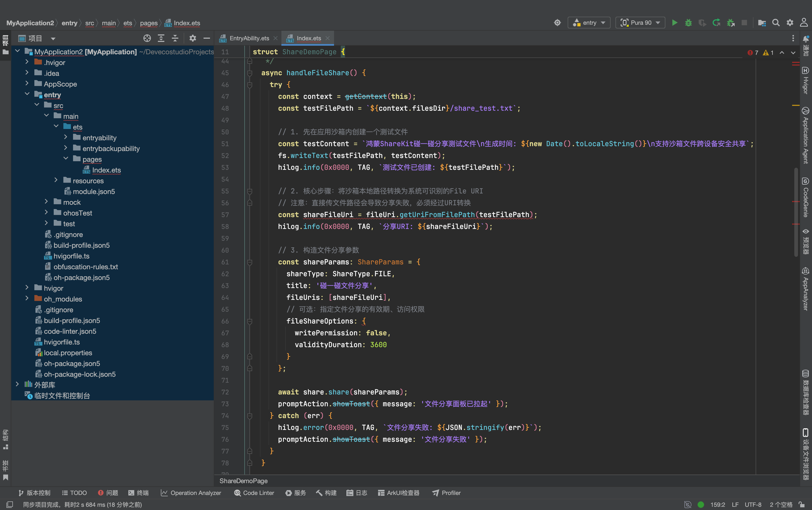This screenshot has width=812, height=510.
Task: Open the Previewer side panel
Action: point(806,241)
